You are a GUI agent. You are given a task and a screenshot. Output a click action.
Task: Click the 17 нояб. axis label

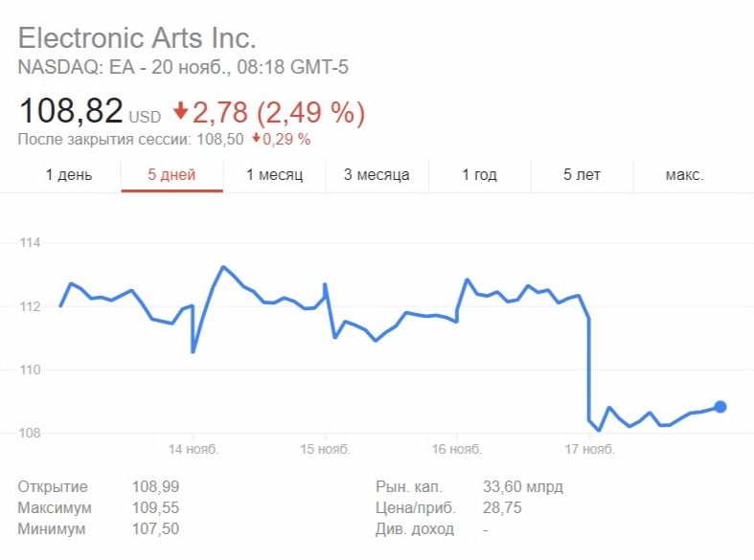tap(589, 450)
